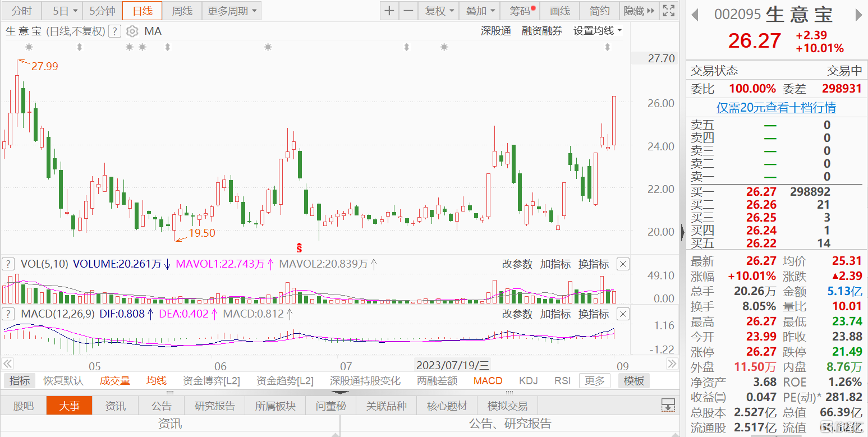The width and height of the screenshot is (868, 437).
Task: Open 设置均线 dropdown
Action: click(x=598, y=31)
